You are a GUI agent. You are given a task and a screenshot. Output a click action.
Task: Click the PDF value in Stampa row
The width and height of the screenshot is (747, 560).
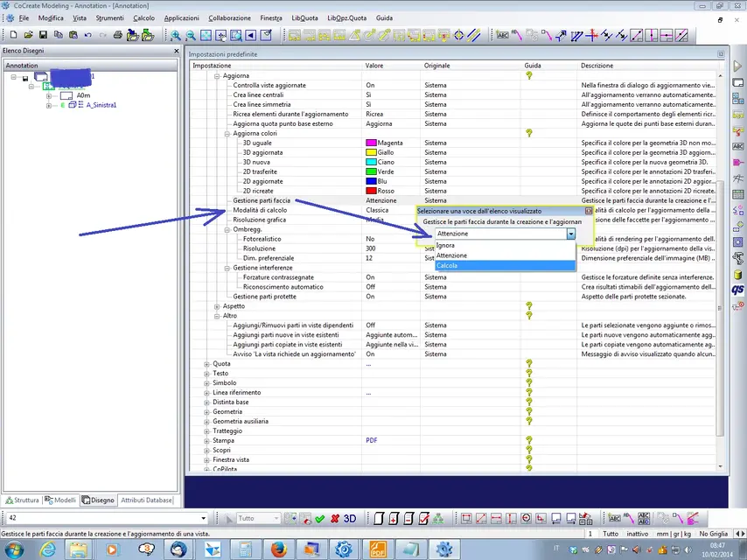[x=372, y=441]
